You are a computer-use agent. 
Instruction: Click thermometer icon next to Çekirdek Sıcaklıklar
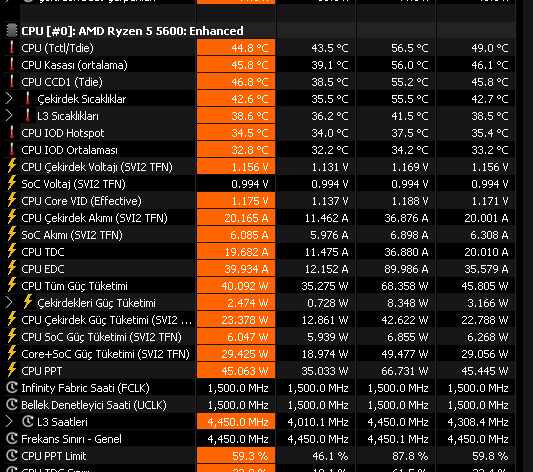28,99
